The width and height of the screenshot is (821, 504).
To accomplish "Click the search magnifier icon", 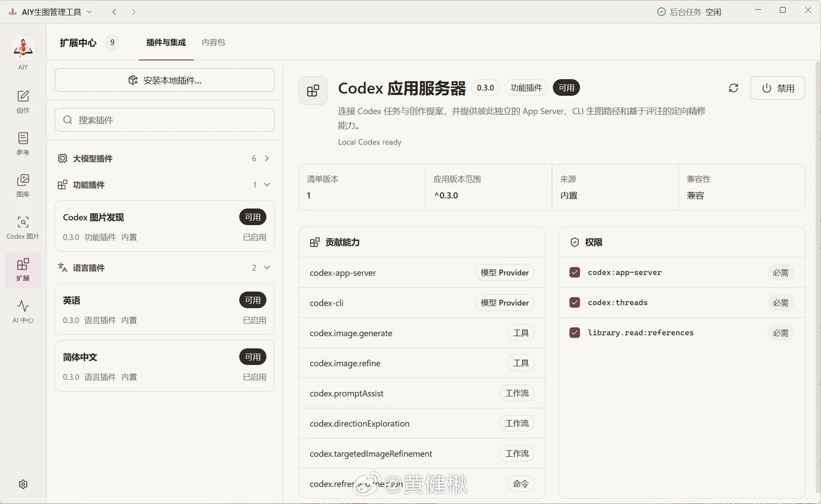I will tap(68, 120).
